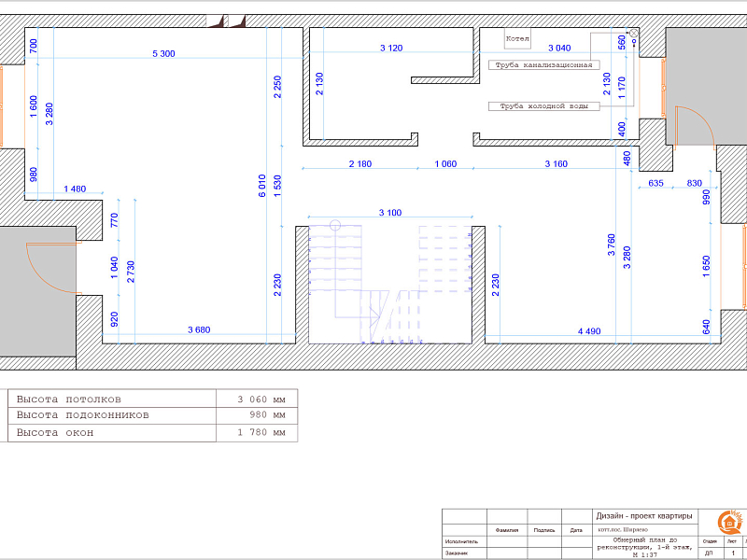The width and height of the screenshot is (747, 560).
Task: Click the 'Дизайн - проект квартиры' title cell
Action: coord(643,516)
